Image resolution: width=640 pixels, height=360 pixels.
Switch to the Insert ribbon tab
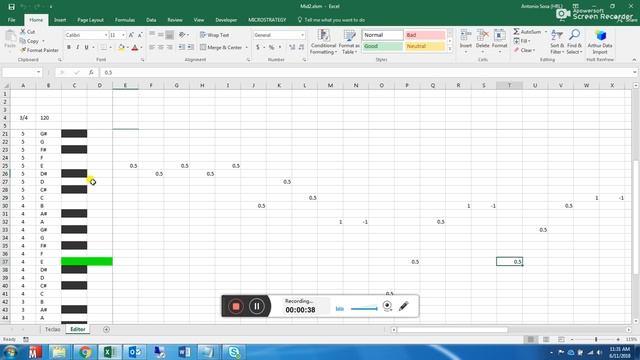tap(60, 20)
